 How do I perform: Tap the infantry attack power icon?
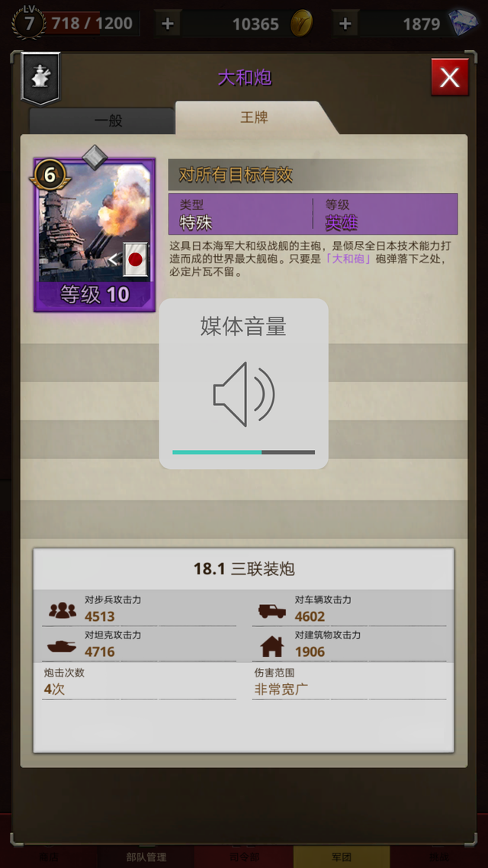(63, 610)
